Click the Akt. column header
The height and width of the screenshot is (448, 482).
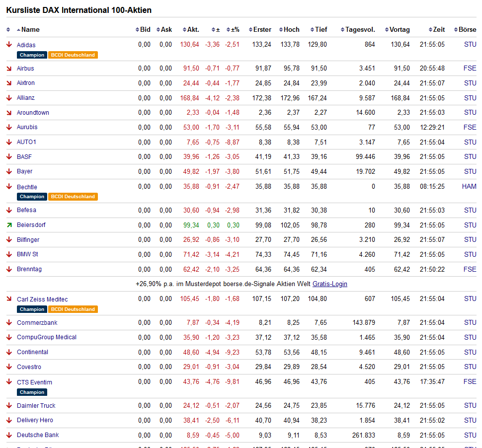[x=193, y=30]
